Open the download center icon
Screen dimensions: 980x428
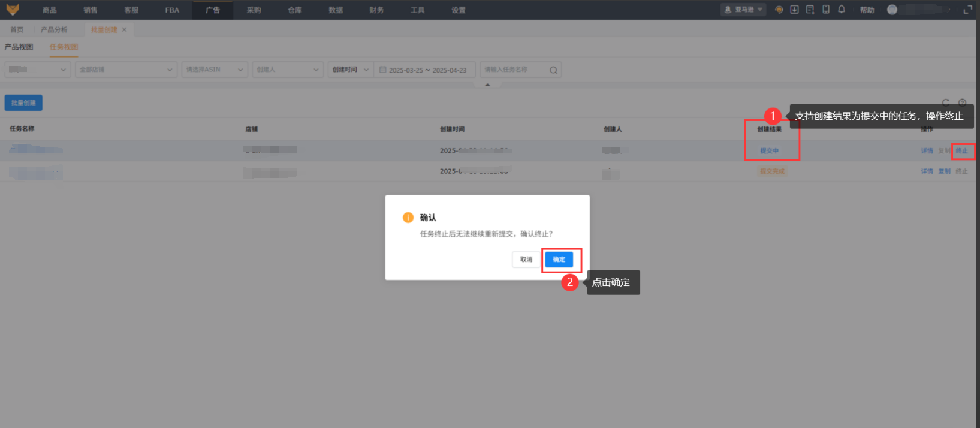tap(794, 10)
